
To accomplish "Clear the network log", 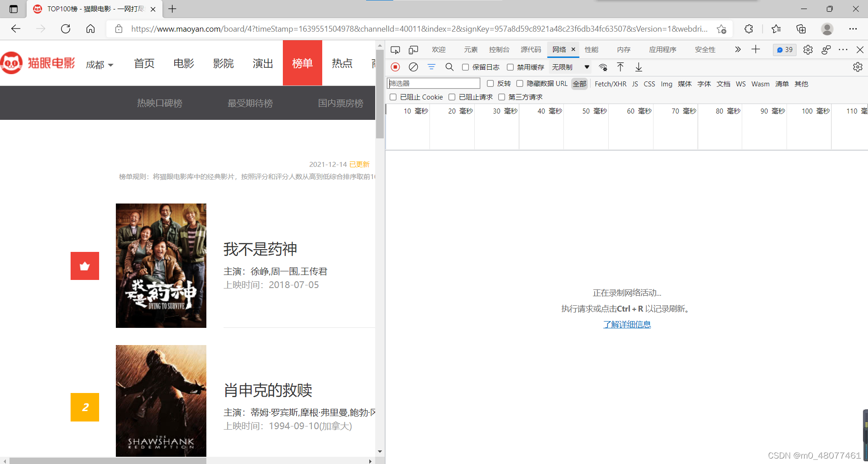I will pyautogui.click(x=413, y=67).
